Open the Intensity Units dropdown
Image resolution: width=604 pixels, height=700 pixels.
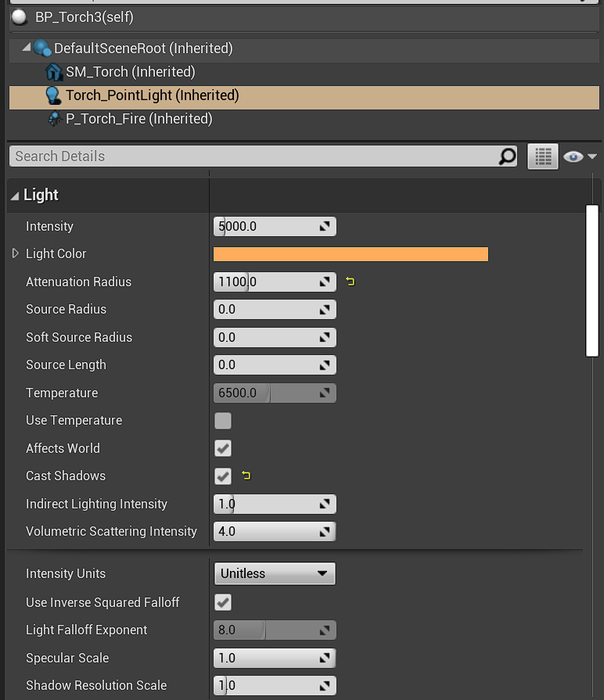275,573
